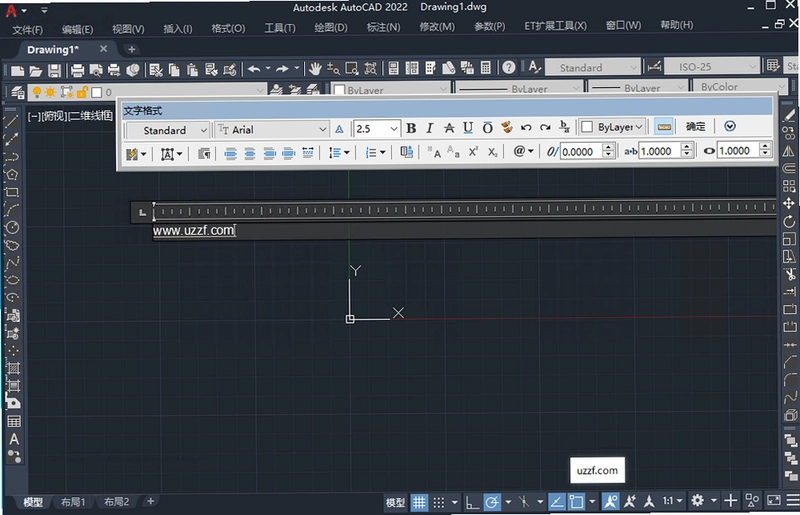Toggle Overline text formatting
The width and height of the screenshot is (800, 515).
[487, 128]
